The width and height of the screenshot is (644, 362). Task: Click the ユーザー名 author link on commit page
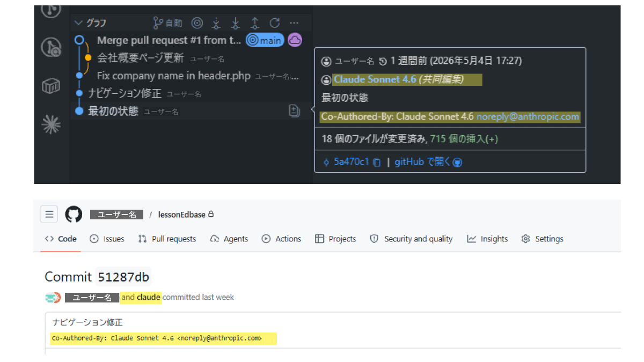pos(92,298)
